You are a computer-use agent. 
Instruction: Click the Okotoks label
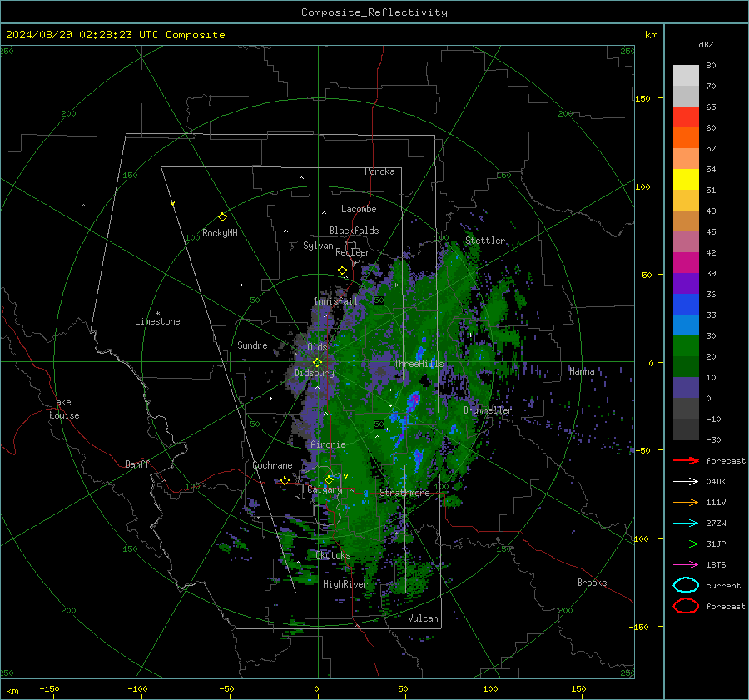point(333,555)
